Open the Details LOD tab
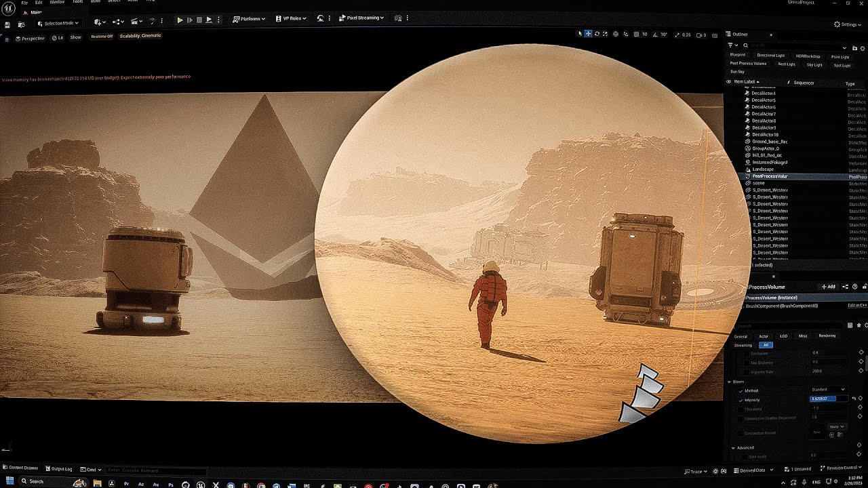This screenshot has width=868, height=488. [783, 336]
